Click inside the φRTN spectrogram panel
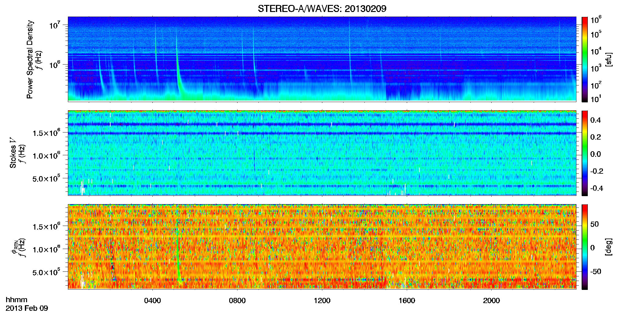 (x=322, y=247)
